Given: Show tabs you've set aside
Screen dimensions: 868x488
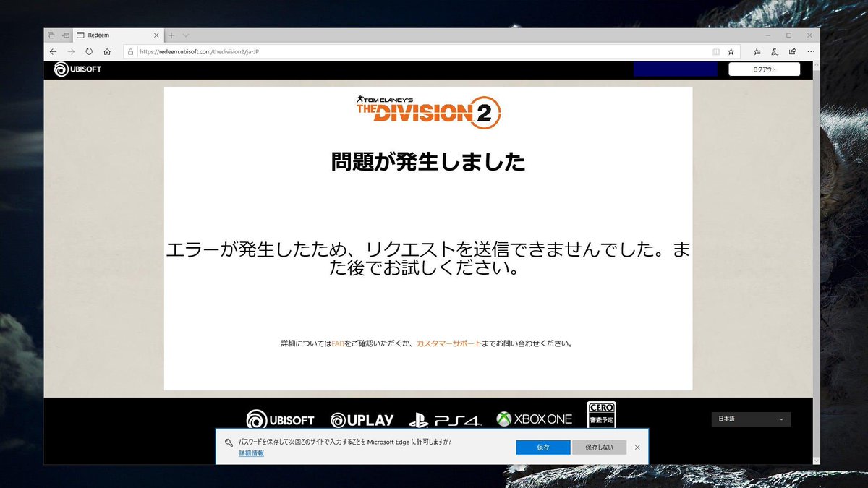Looking at the screenshot, I should click(51, 35).
